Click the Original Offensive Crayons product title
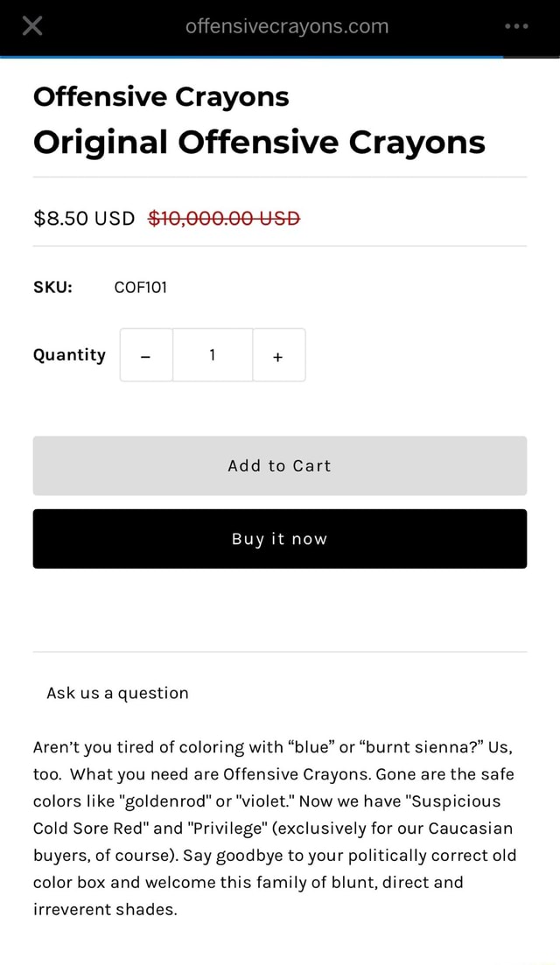The height and width of the screenshot is (965, 560). 259,142
